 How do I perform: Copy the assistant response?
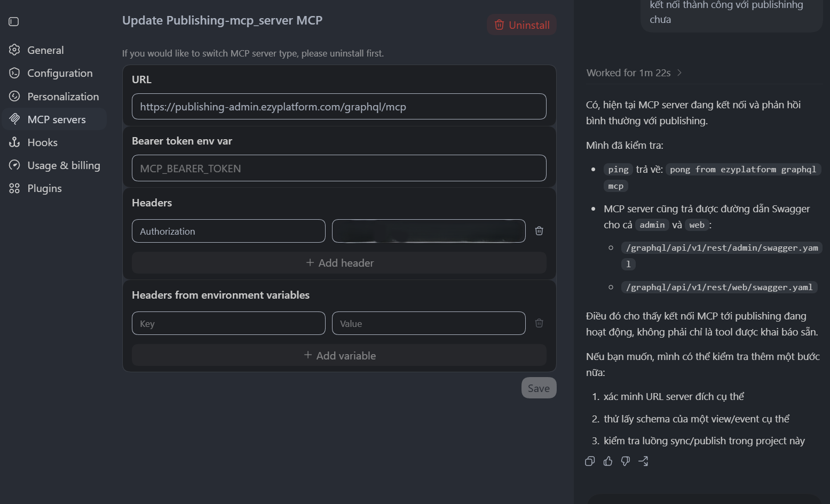click(590, 461)
